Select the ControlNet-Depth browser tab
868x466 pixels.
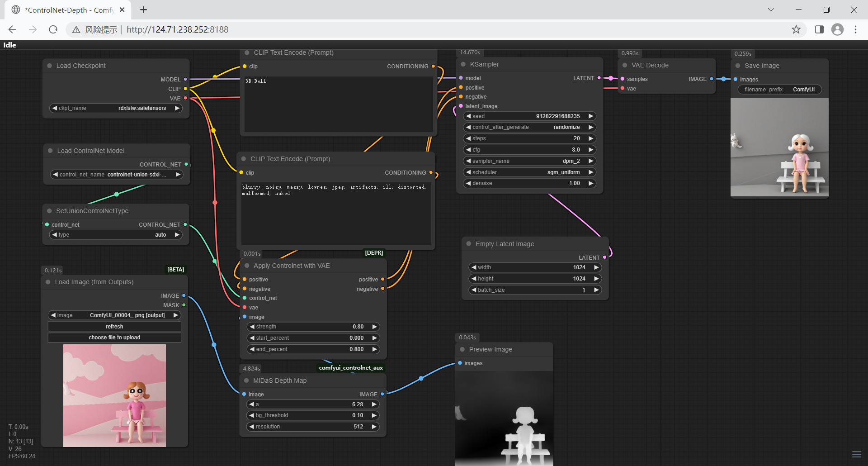(x=68, y=10)
